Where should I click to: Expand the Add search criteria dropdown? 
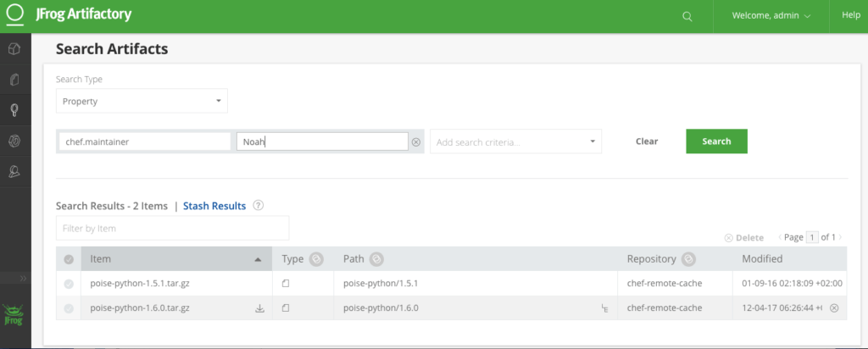point(515,141)
